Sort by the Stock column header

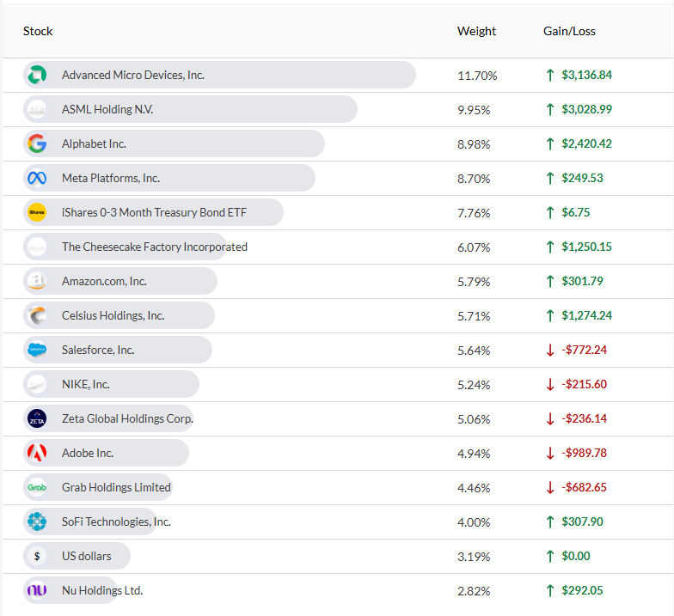(x=38, y=31)
